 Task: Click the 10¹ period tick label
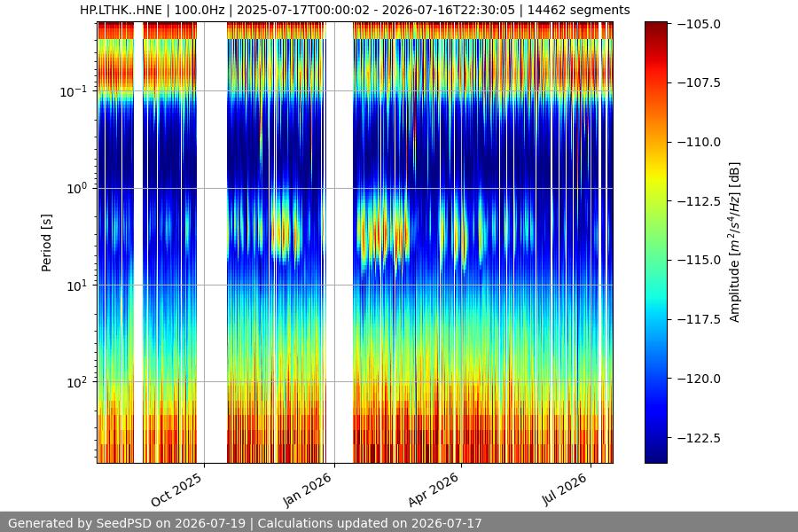click(77, 286)
